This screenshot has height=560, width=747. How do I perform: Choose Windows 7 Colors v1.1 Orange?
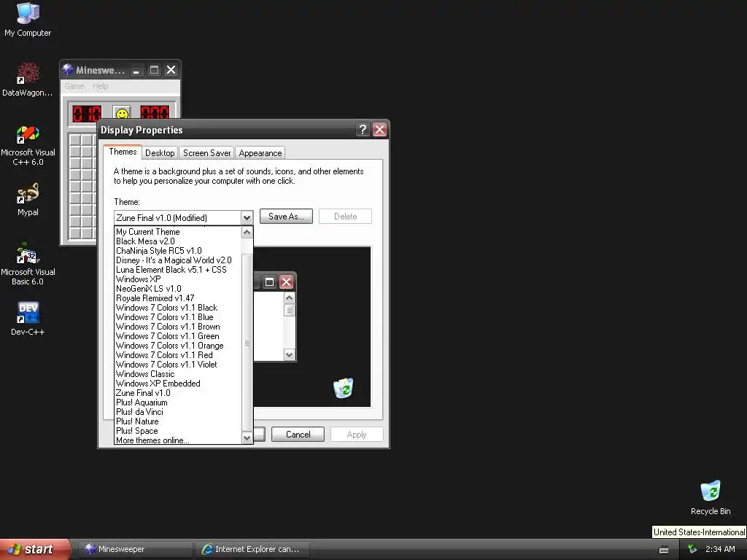point(178,346)
